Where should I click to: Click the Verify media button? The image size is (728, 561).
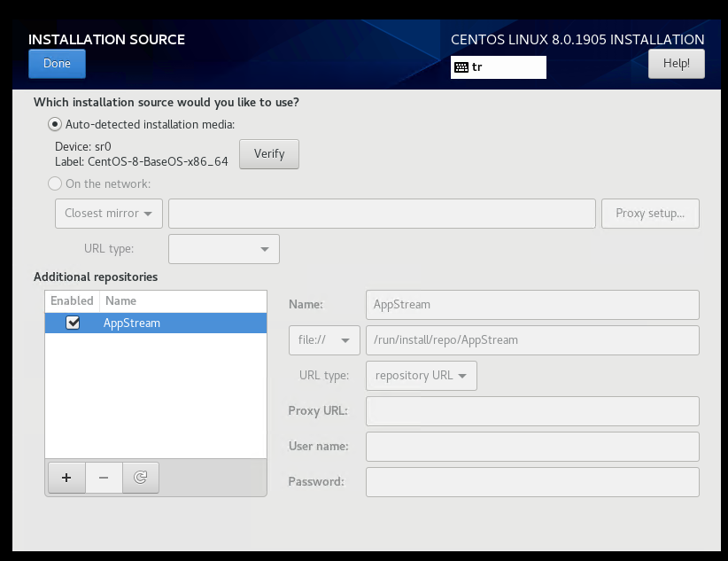(269, 154)
